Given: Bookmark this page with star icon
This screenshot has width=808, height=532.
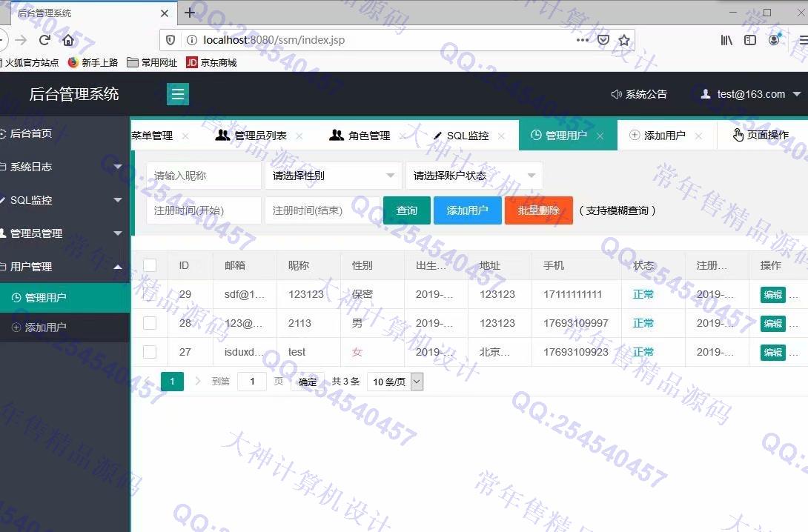Looking at the screenshot, I should coord(624,40).
